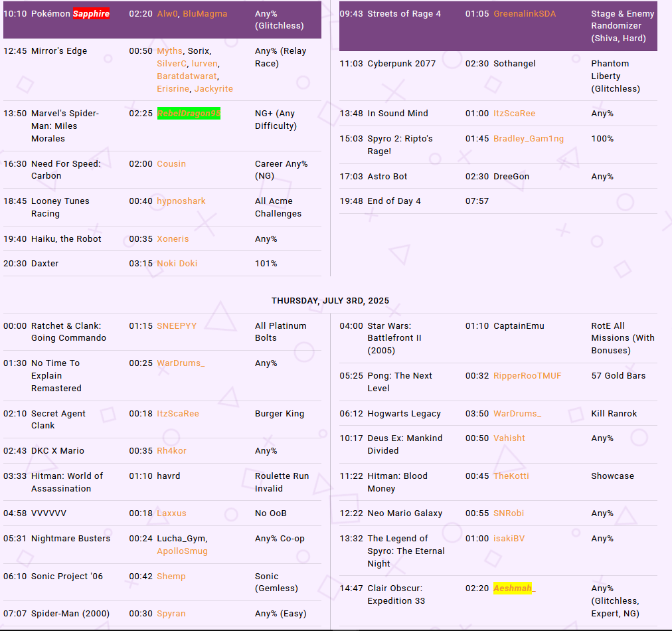Screen dimensions: 672x631
Task: Select Astro Bot game title
Action: [387, 177]
